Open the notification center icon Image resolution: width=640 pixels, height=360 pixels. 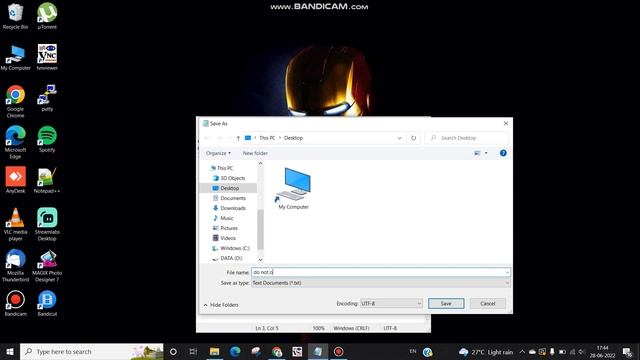pos(628,351)
